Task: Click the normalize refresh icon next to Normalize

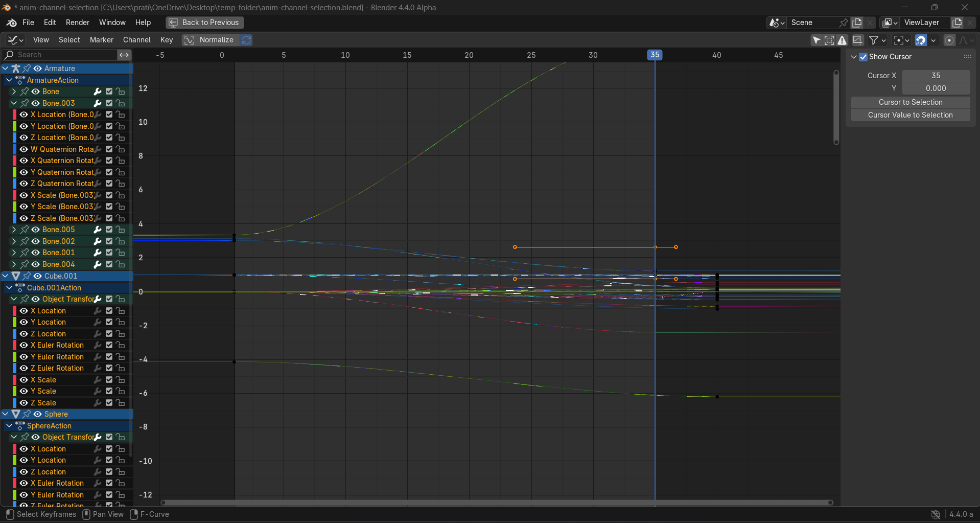Action: 246,40
